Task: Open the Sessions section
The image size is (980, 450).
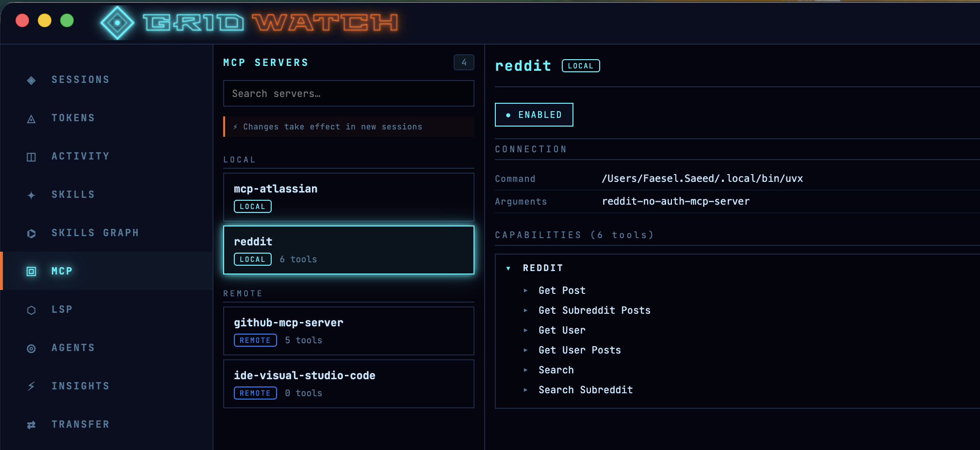Action: (x=106, y=80)
